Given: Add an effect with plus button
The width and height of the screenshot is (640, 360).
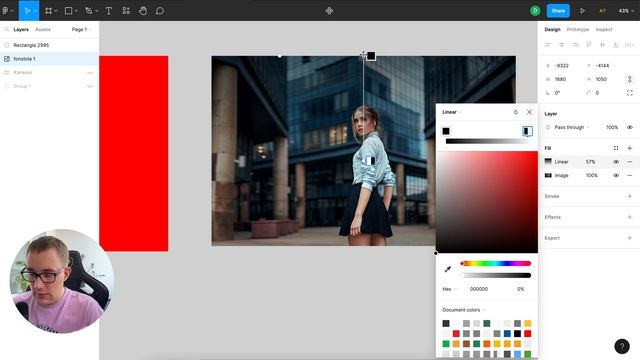Looking at the screenshot, I should 629,217.
